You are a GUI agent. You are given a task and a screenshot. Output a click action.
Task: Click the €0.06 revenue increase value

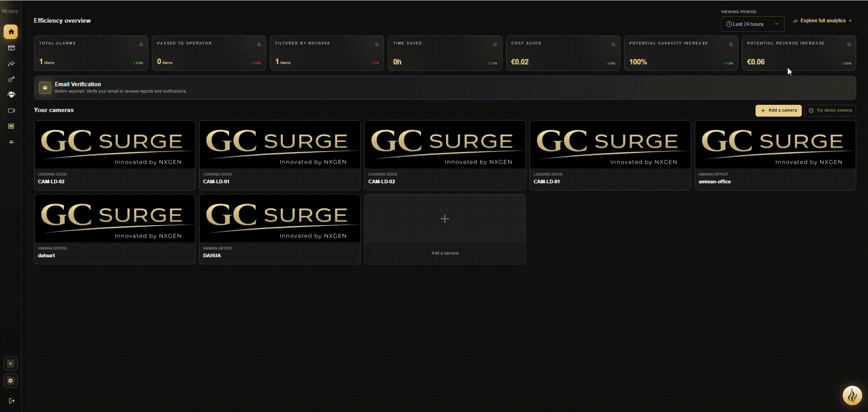(x=756, y=62)
